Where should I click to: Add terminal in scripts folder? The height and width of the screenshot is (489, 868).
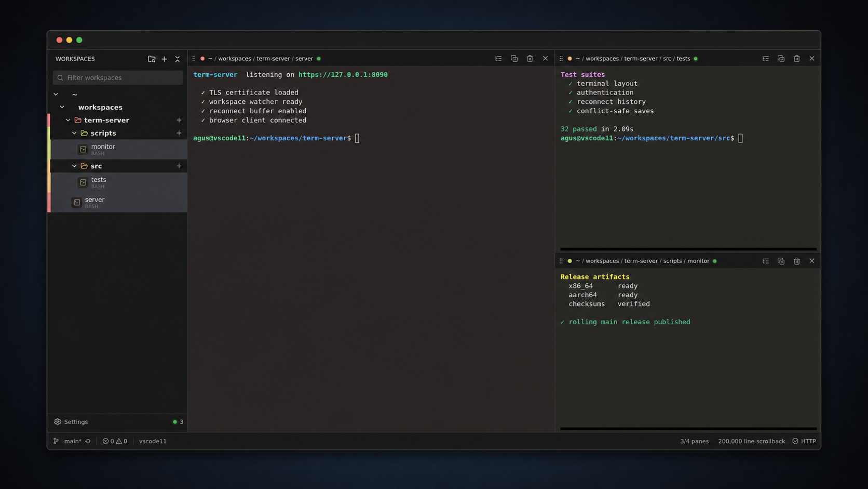pyautogui.click(x=179, y=134)
